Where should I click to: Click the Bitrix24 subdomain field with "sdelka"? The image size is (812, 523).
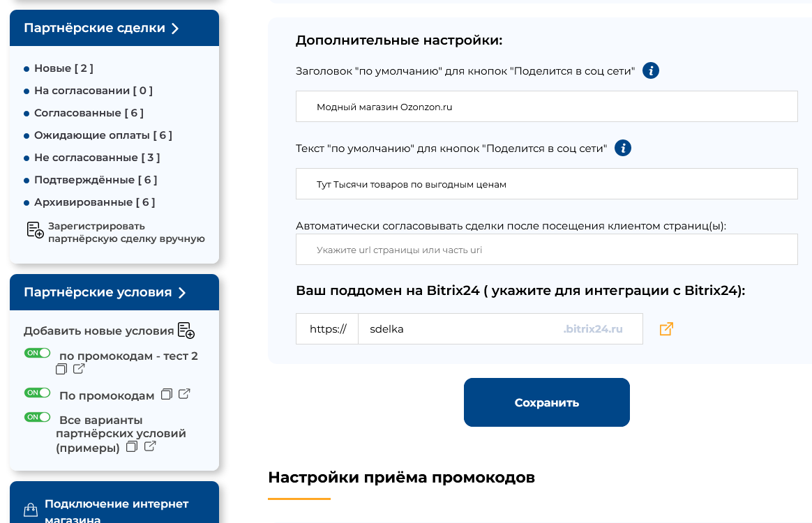(x=460, y=329)
